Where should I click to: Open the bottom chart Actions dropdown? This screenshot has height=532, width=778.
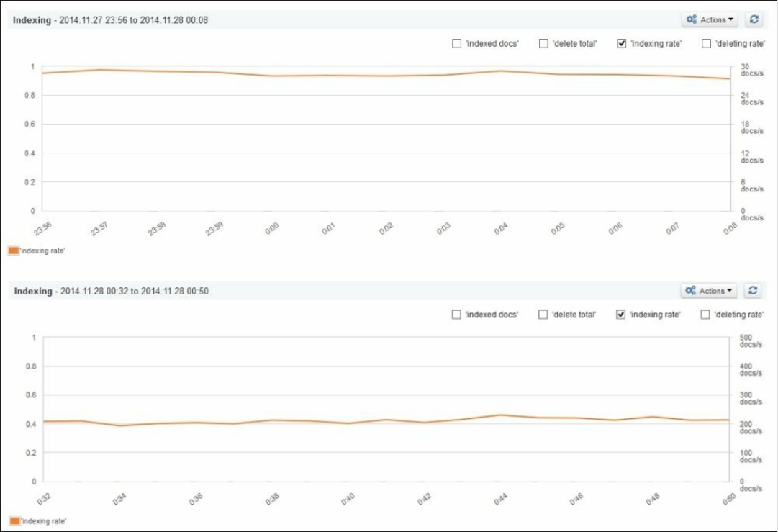click(x=708, y=290)
